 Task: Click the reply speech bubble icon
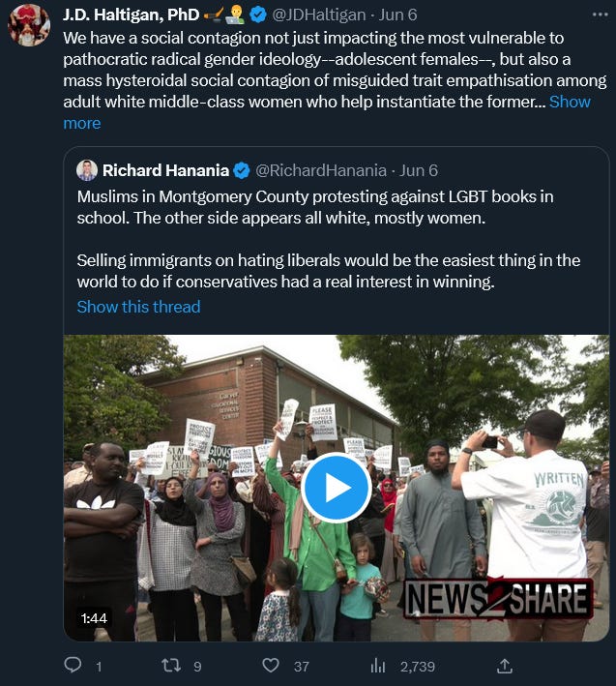73,665
